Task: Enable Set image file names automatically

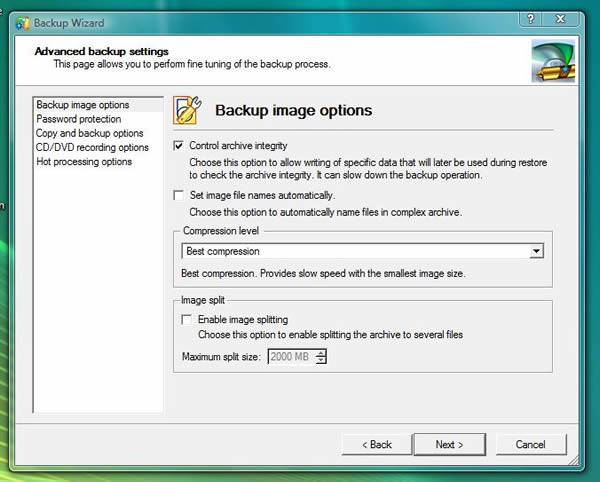Action: pos(178,195)
